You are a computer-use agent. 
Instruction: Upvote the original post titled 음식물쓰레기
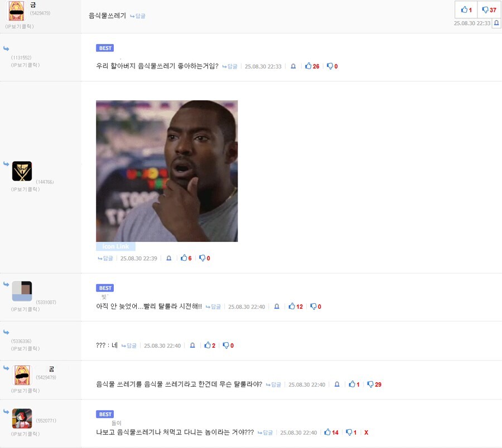pyautogui.click(x=466, y=9)
